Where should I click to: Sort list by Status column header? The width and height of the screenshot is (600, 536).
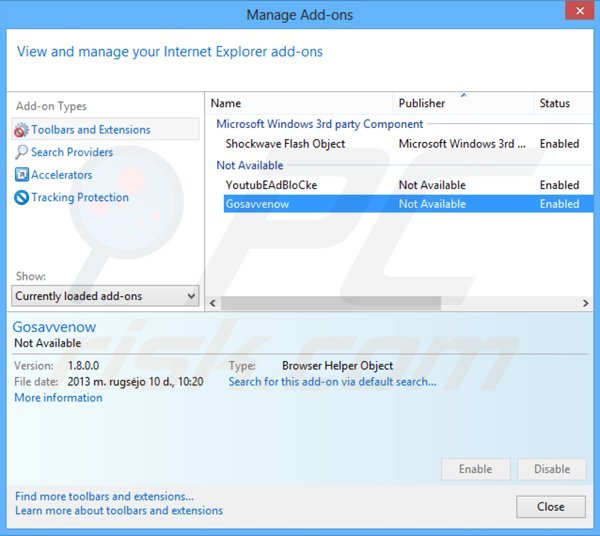coord(562,103)
